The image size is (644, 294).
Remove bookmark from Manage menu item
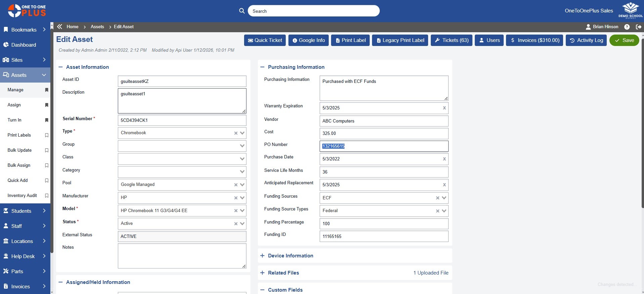[x=47, y=90]
